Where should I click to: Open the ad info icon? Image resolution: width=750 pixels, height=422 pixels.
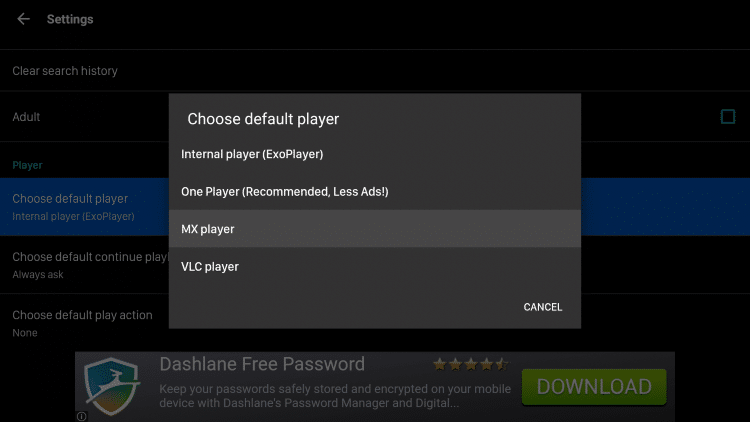[x=82, y=416]
